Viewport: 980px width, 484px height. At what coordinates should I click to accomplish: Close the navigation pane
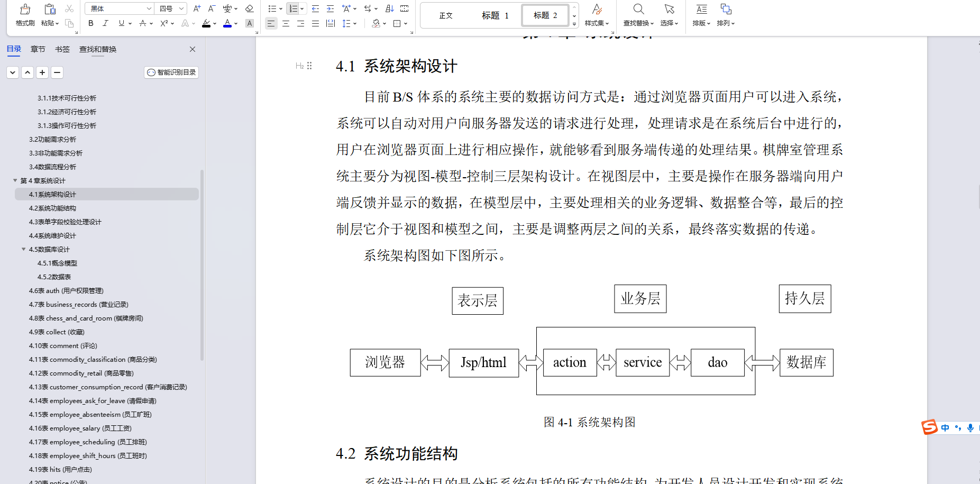[193, 49]
